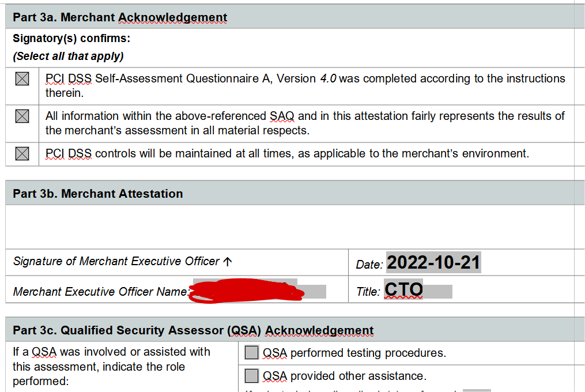
Task: Uncheck the 'All information within the above-referenced SAQ' checkbox
Action: (22, 116)
